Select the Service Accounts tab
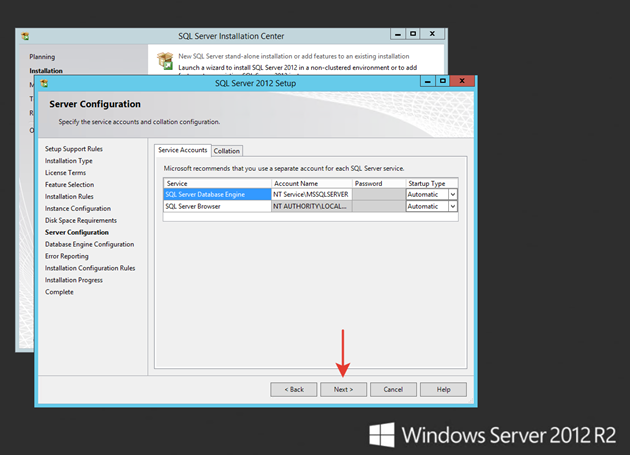Screen dimensions: 630x455 [182, 150]
